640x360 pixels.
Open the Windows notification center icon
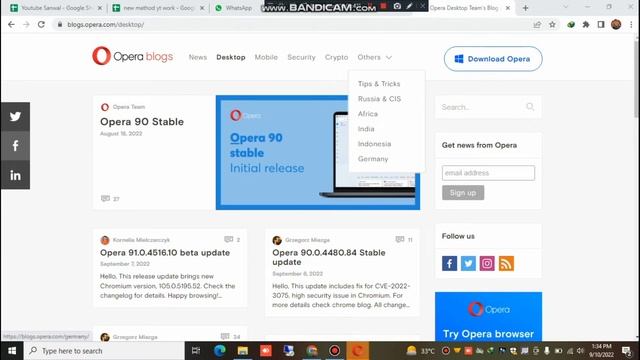pos(627,351)
